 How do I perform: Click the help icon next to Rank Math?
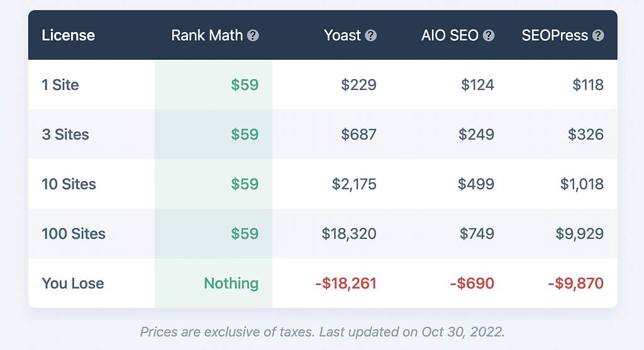(x=253, y=35)
